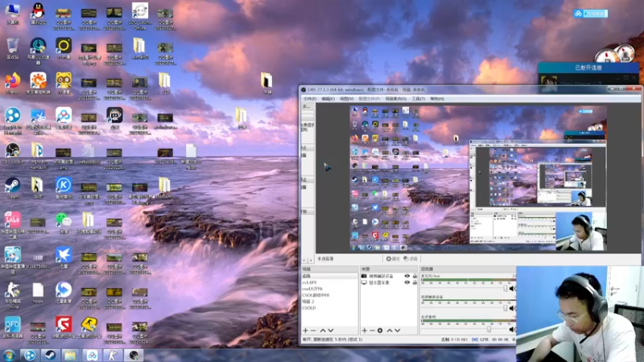
Task: Select the 视频捕获设备 source row
Action: point(389,276)
